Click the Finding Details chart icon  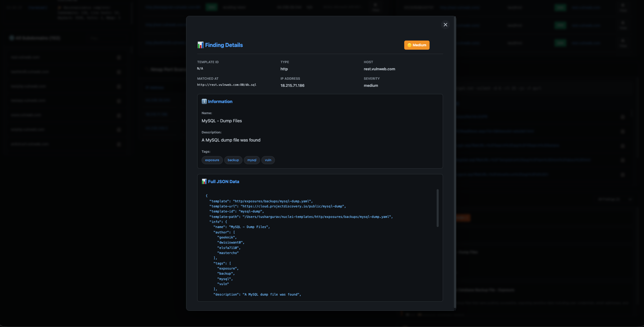tap(201, 45)
